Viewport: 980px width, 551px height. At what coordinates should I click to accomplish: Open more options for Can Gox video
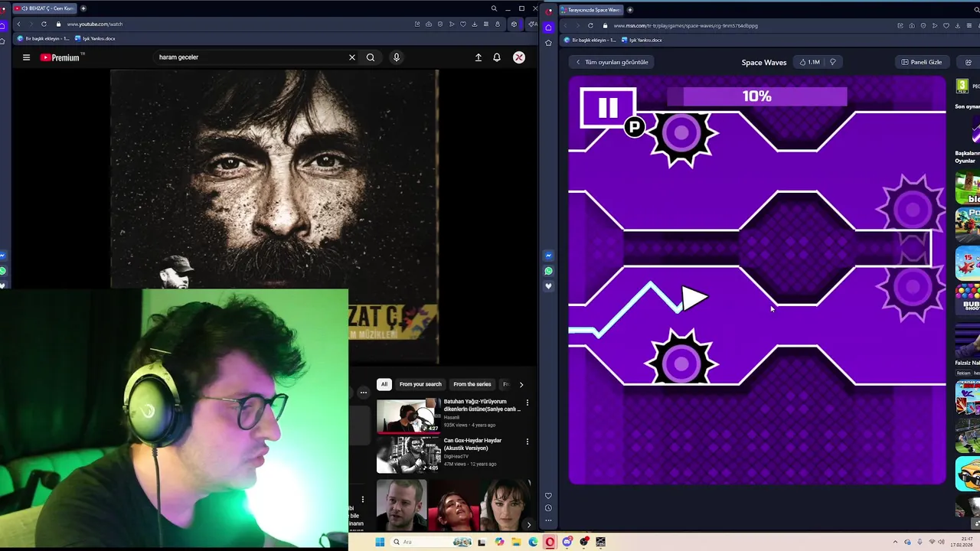tap(527, 442)
